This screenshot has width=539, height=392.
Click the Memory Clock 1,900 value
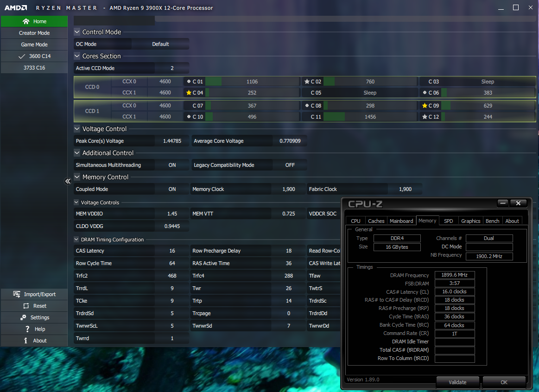(x=288, y=189)
